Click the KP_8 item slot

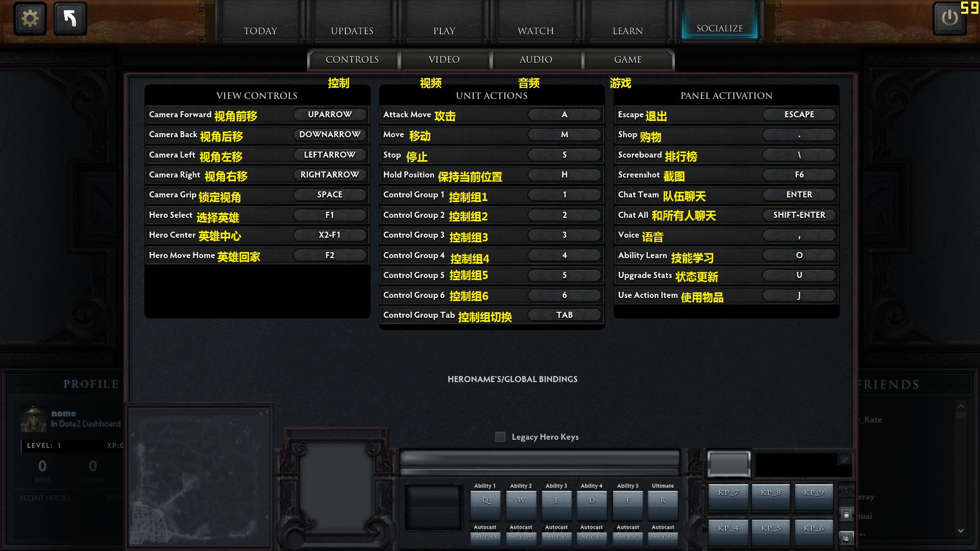coord(771,496)
